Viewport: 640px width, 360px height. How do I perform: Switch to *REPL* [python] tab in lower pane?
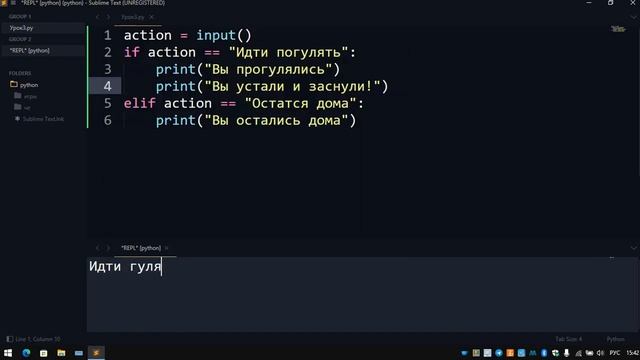[141, 248]
